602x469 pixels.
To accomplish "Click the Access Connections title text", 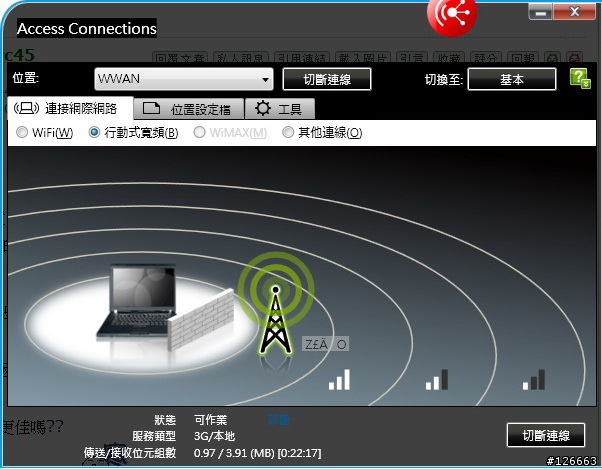I will pos(87,28).
